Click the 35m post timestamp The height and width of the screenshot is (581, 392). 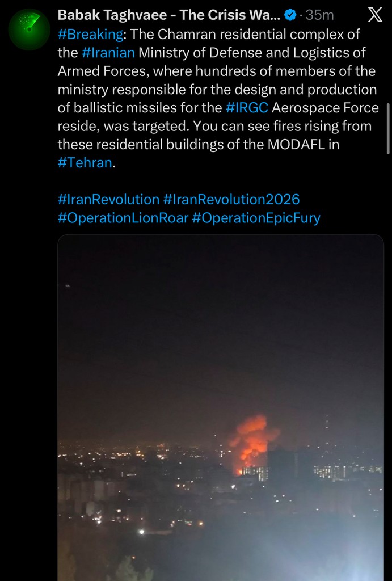click(320, 15)
